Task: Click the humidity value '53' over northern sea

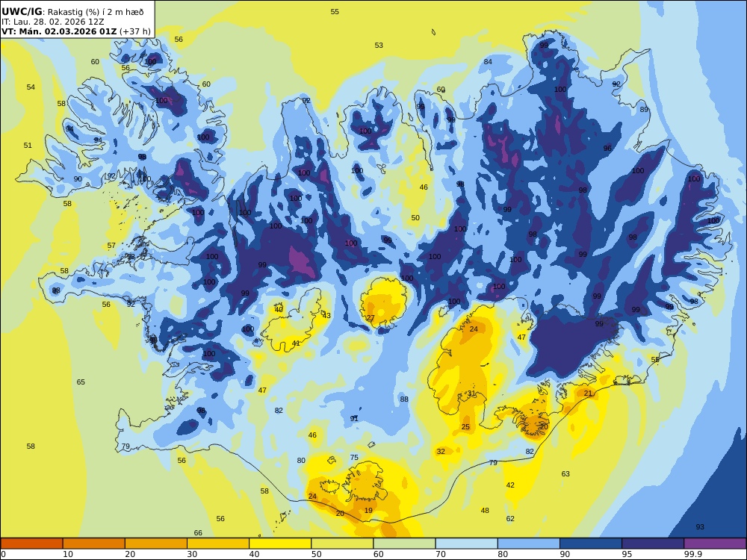Action: (379, 46)
